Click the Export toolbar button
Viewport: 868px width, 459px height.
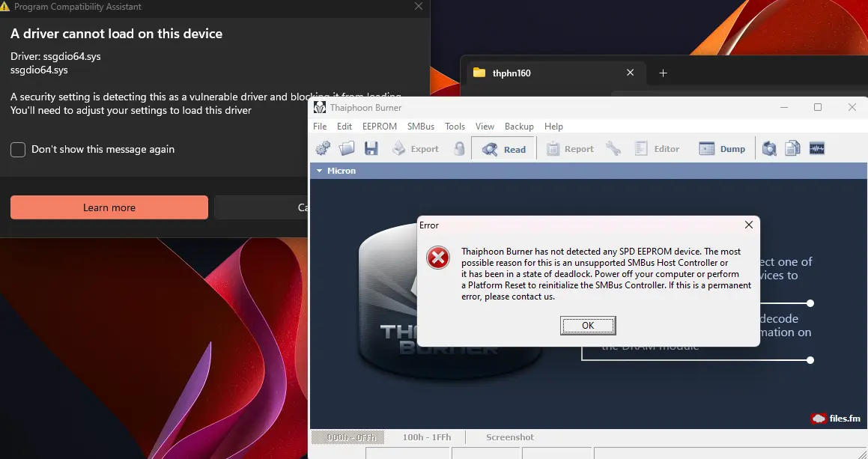416,148
